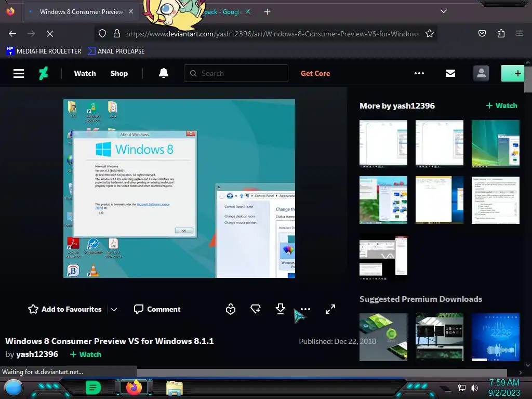
Task: Click the add to collection award badge icon
Action: coord(231,309)
